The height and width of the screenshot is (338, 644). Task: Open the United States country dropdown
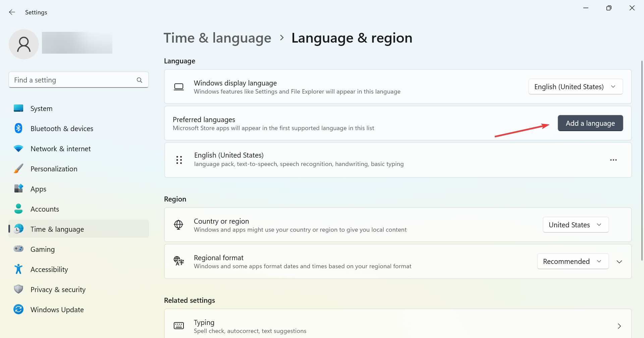(x=576, y=225)
